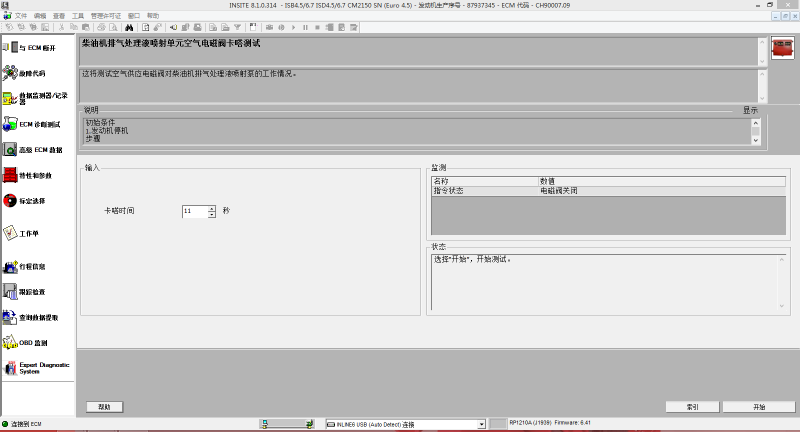Click the 名称 column header
This screenshot has width=800, height=432.
point(485,181)
